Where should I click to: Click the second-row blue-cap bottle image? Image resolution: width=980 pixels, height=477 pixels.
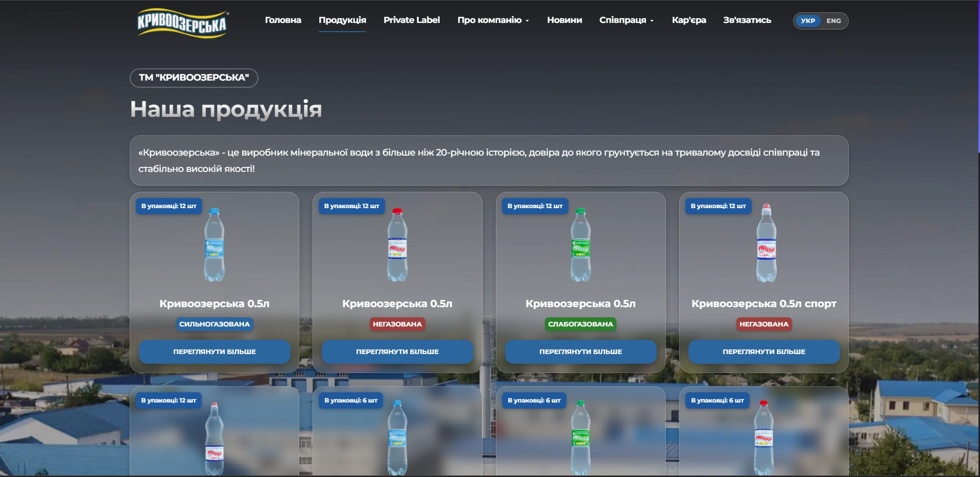click(x=397, y=438)
